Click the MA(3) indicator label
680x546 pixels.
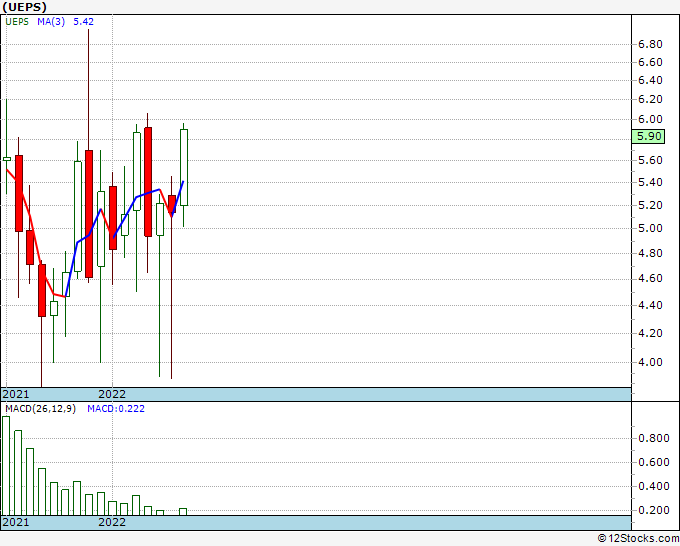coord(51,22)
